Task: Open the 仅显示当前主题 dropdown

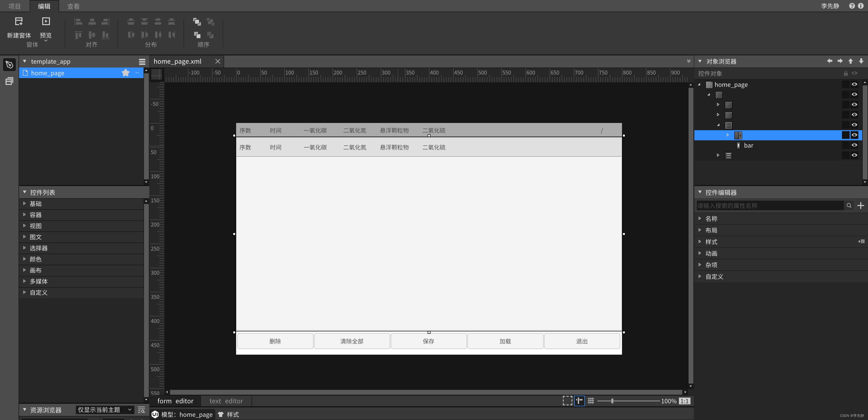Action: click(105, 410)
